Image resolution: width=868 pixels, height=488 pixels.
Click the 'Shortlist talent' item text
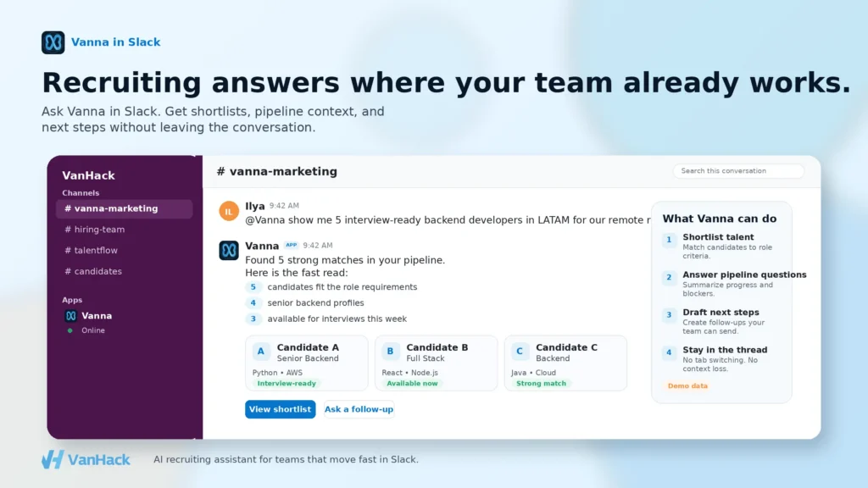718,237
